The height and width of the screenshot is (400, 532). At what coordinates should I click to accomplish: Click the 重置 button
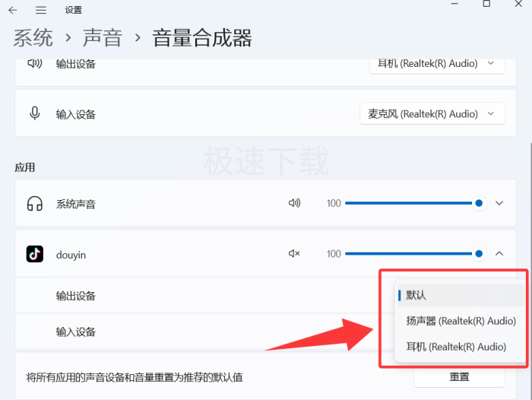(x=459, y=376)
